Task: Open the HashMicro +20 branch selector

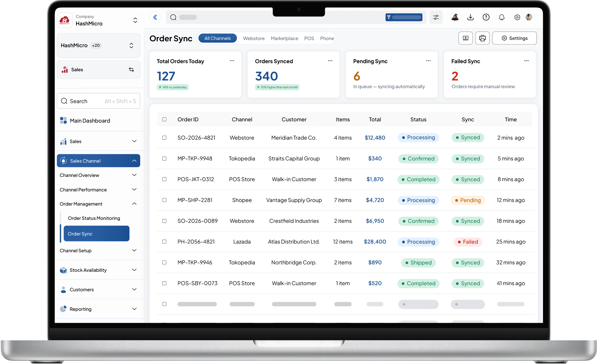Action: point(99,46)
